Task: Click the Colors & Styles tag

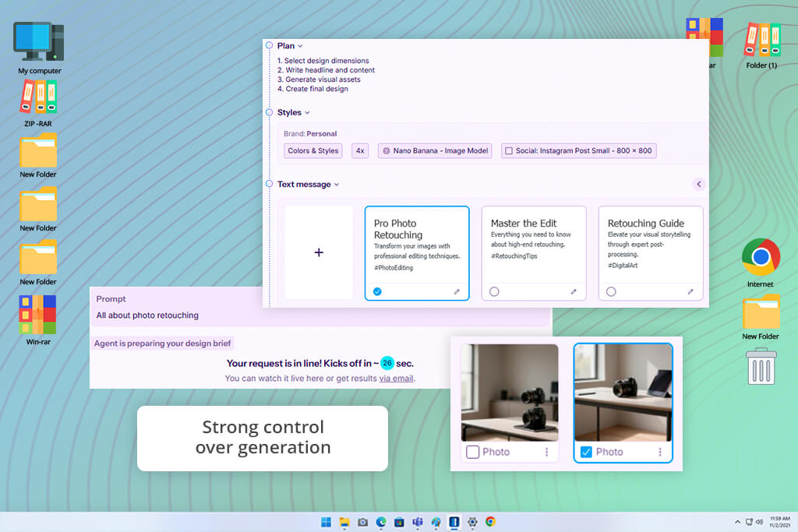Action: click(x=313, y=150)
